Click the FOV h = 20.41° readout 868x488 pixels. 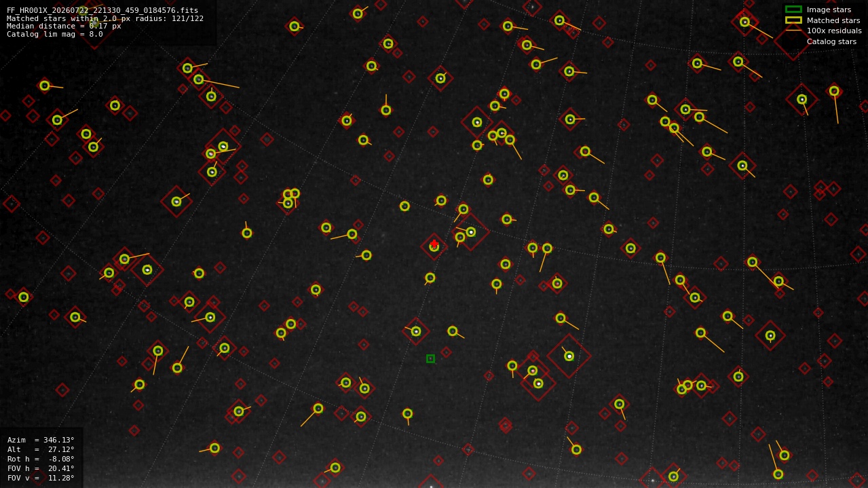[x=41, y=468]
